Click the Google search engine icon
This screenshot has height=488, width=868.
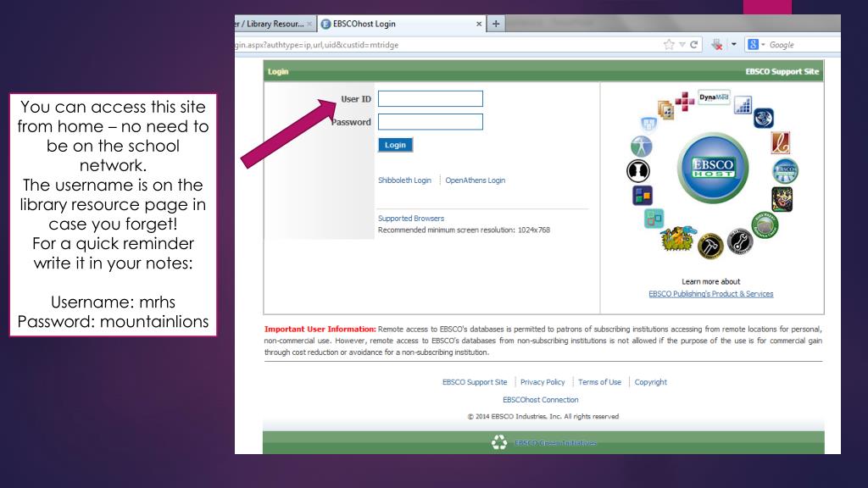pyautogui.click(x=753, y=45)
